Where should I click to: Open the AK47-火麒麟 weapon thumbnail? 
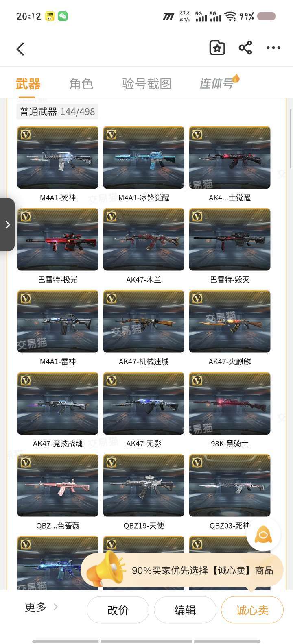click(x=230, y=321)
